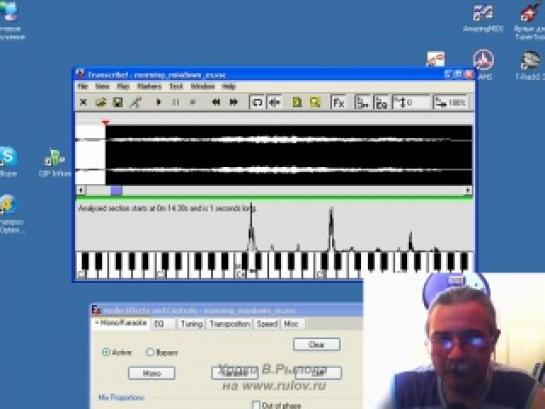This screenshot has width=545, height=409.
Task: Select the Active radio button
Action: [x=106, y=352]
